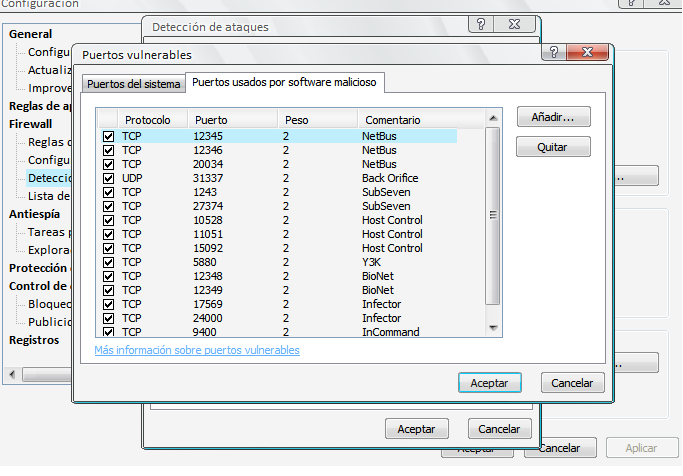Open Detecci... item under Firewall
This screenshot has height=476, width=683.
[x=49, y=178]
